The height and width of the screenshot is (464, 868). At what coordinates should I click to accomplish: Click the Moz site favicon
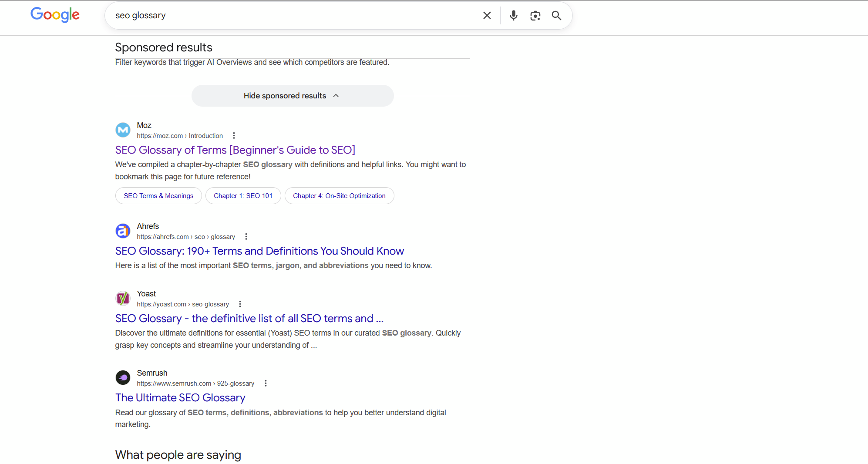pos(123,130)
